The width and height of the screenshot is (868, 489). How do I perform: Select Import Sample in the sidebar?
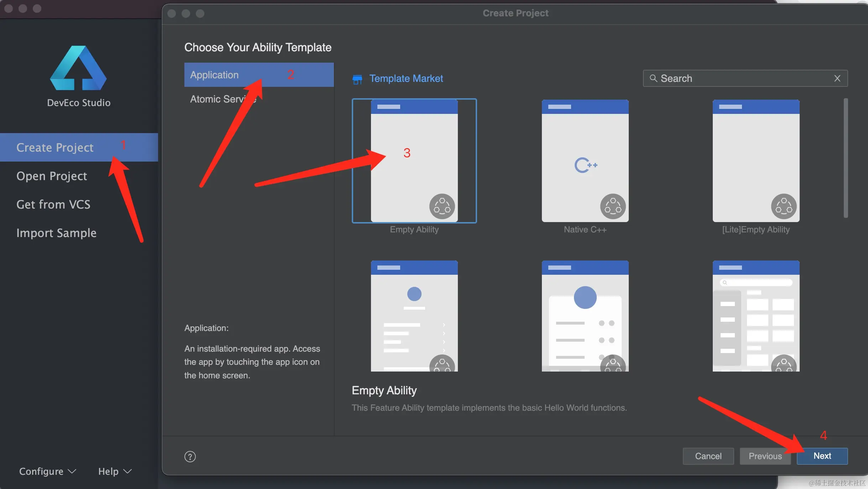point(56,233)
